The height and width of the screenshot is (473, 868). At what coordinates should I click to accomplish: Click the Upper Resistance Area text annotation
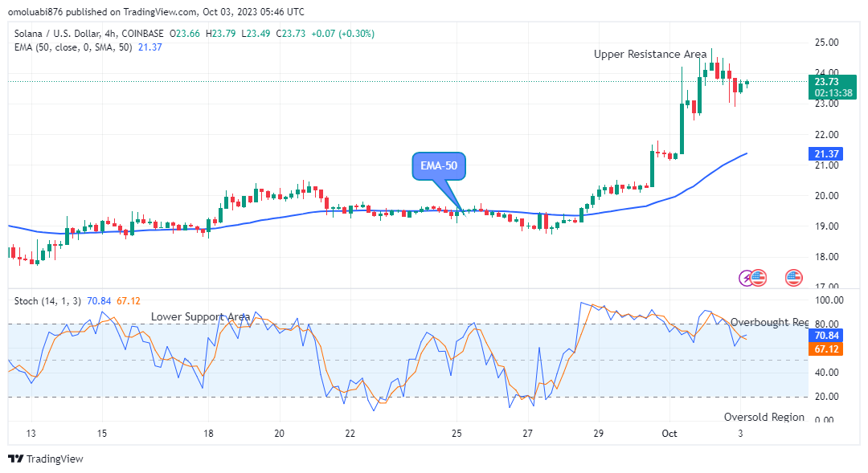(650, 54)
